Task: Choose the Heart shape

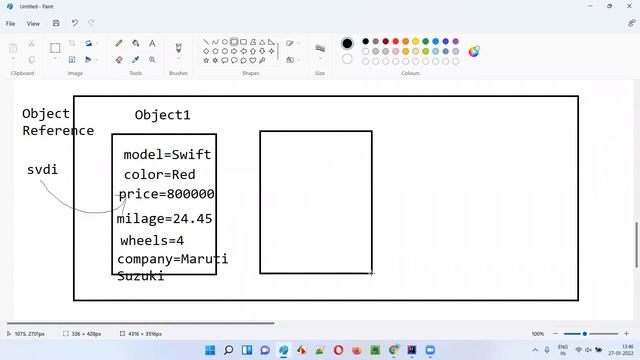Action: [253, 60]
